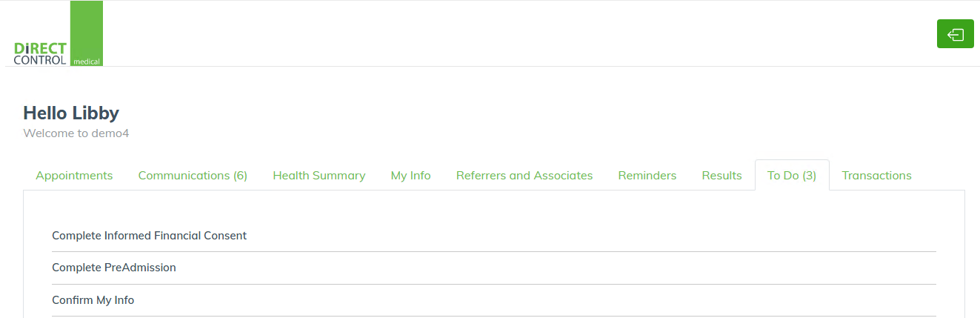Go to Referrers and Associates tab

pyautogui.click(x=524, y=176)
